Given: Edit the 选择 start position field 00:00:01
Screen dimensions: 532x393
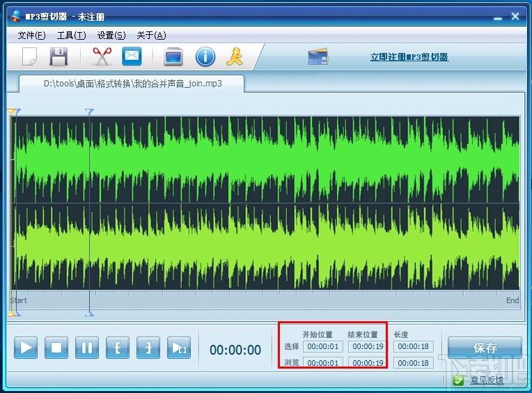Looking at the screenshot, I should tap(323, 346).
